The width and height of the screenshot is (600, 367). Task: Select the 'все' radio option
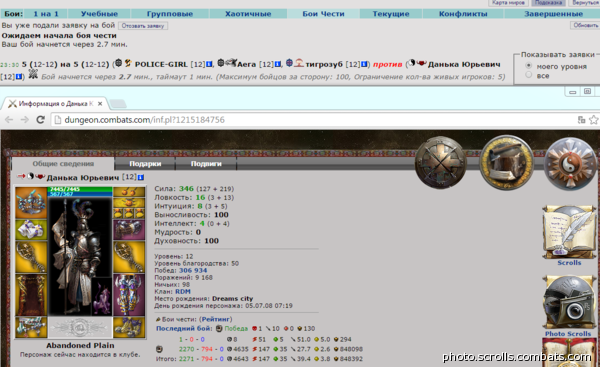pos(528,75)
